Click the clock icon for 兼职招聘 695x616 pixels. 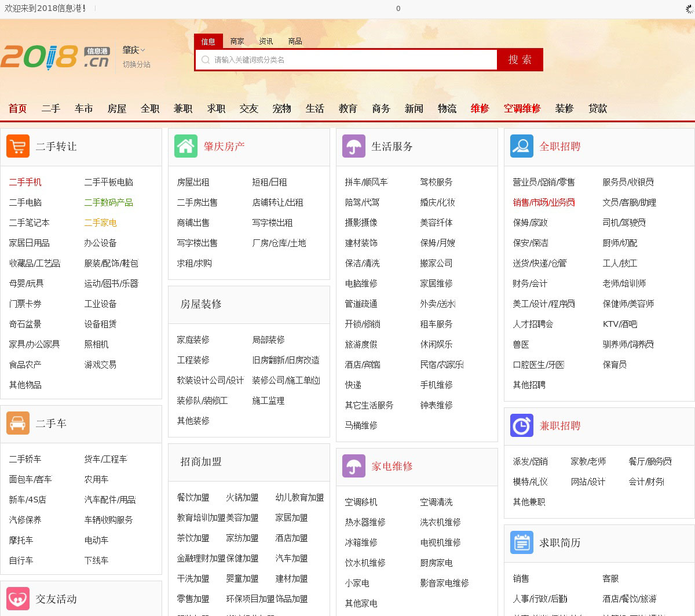point(522,425)
